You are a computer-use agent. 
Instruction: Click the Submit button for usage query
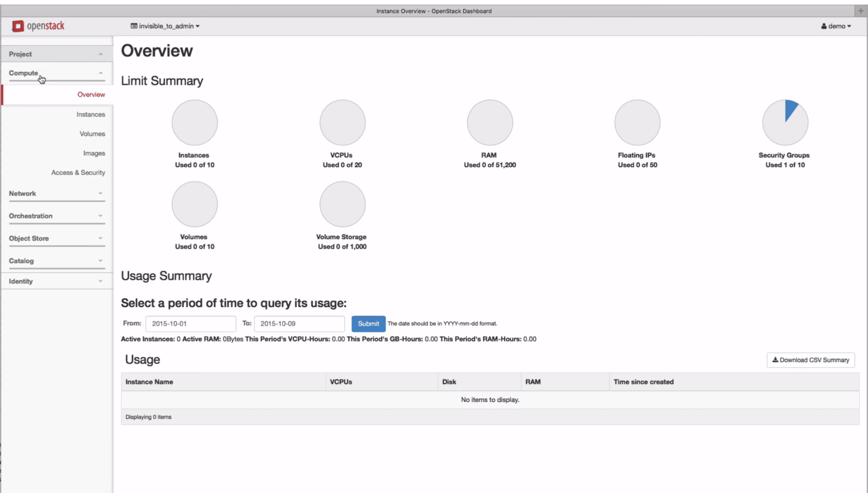[x=368, y=324]
